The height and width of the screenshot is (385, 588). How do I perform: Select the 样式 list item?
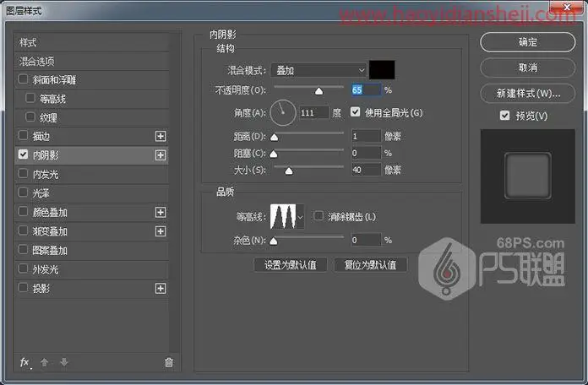91,42
